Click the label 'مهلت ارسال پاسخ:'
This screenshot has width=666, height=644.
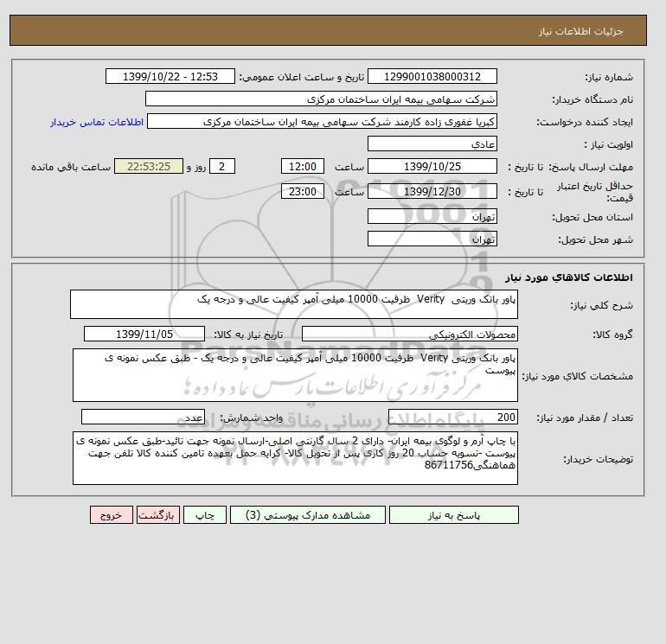tap(591, 167)
